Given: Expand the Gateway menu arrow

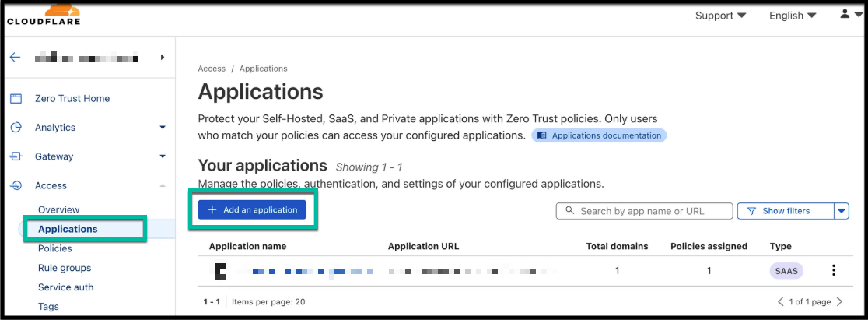Looking at the screenshot, I should click(x=163, y=156).
